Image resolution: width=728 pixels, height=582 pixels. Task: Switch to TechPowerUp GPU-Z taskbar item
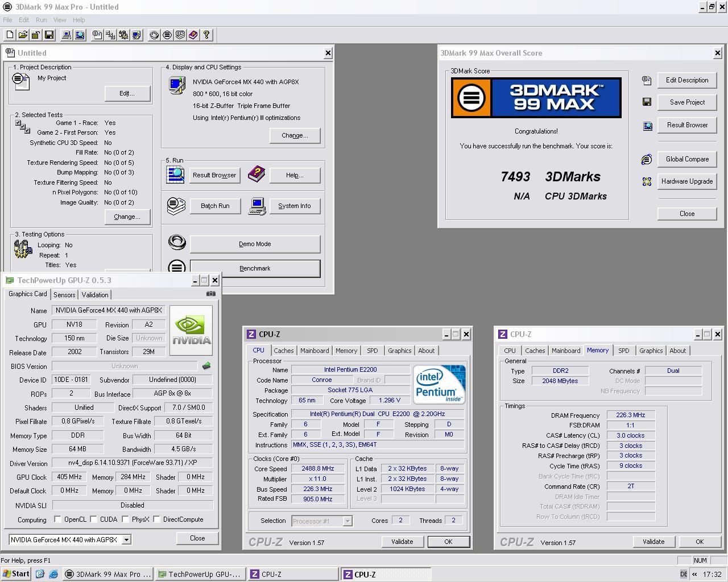click(201, 574)
